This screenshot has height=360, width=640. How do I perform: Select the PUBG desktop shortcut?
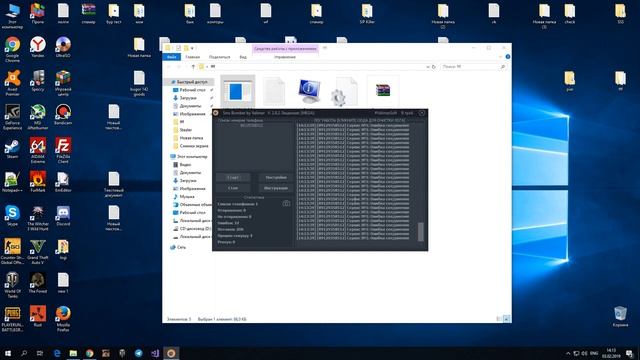pos(12,319)
